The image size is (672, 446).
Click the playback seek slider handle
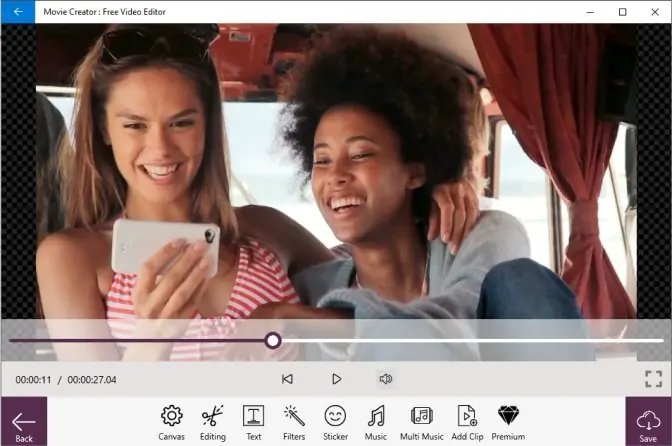[273, 341]
